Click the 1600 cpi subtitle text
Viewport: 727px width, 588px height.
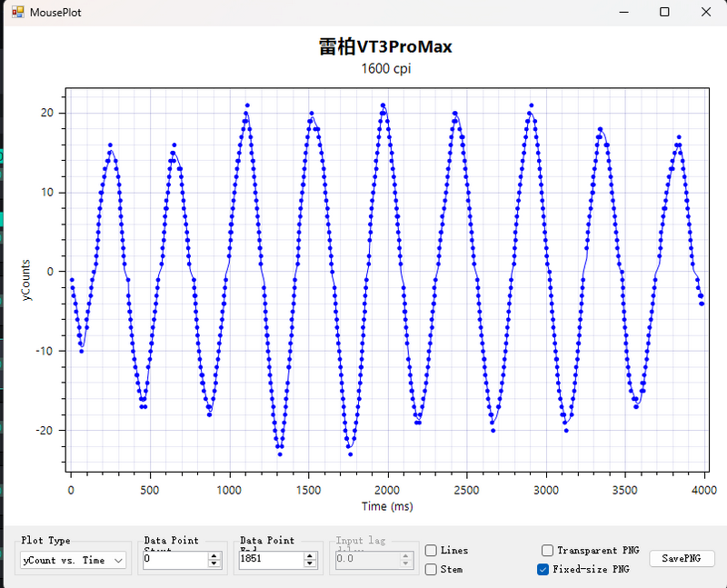tap(385, 68)
